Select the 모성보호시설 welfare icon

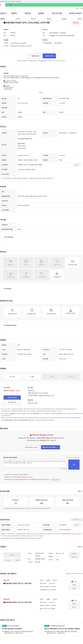click(x=41, y=275)
